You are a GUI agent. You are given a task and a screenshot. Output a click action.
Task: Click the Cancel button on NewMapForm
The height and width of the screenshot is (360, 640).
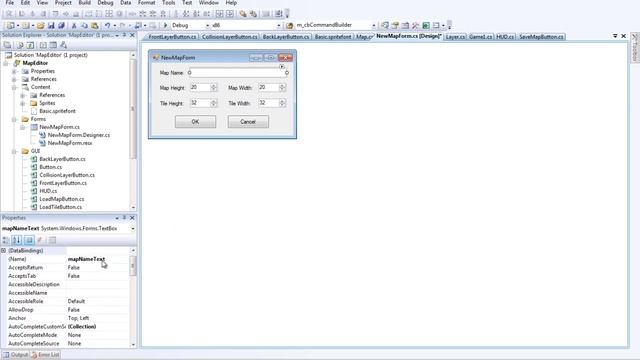[x=248, y=122]
